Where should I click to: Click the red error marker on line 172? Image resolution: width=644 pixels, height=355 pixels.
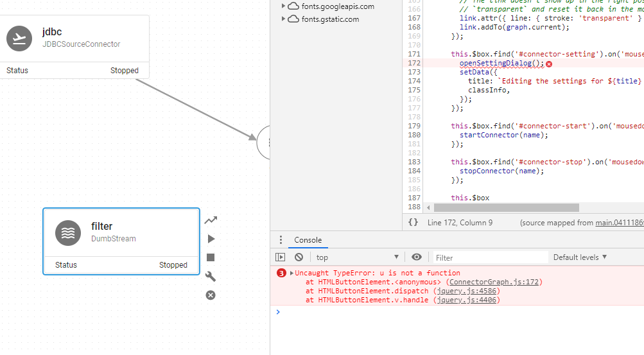549,64
